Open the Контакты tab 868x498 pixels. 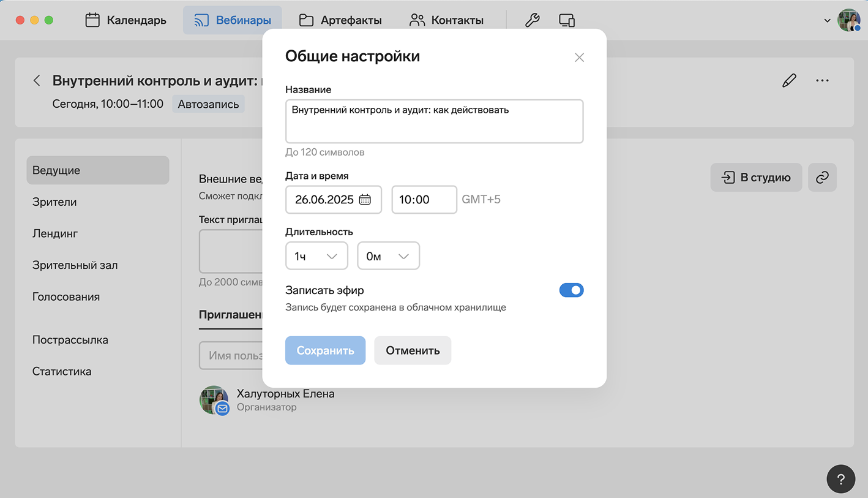446,20
